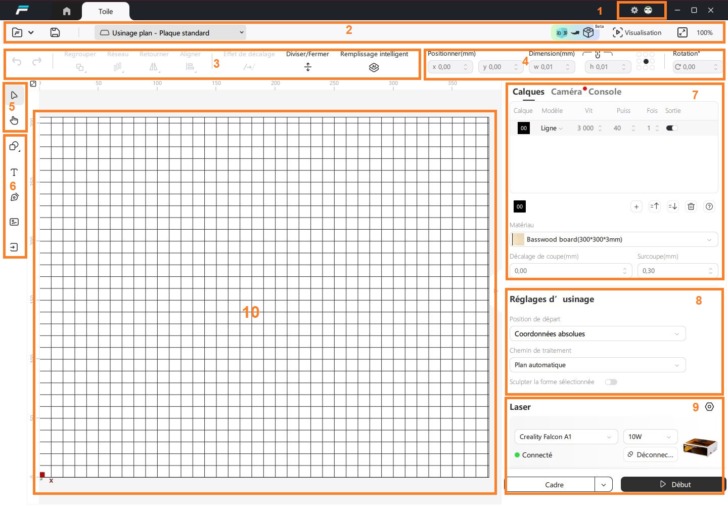Click the 3D cube beta icon

(588, 32)
